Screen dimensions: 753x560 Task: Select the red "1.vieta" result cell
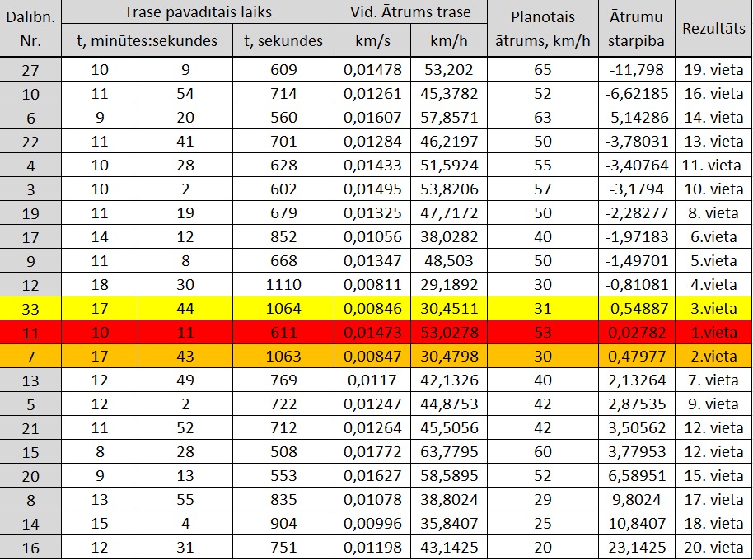713,333
